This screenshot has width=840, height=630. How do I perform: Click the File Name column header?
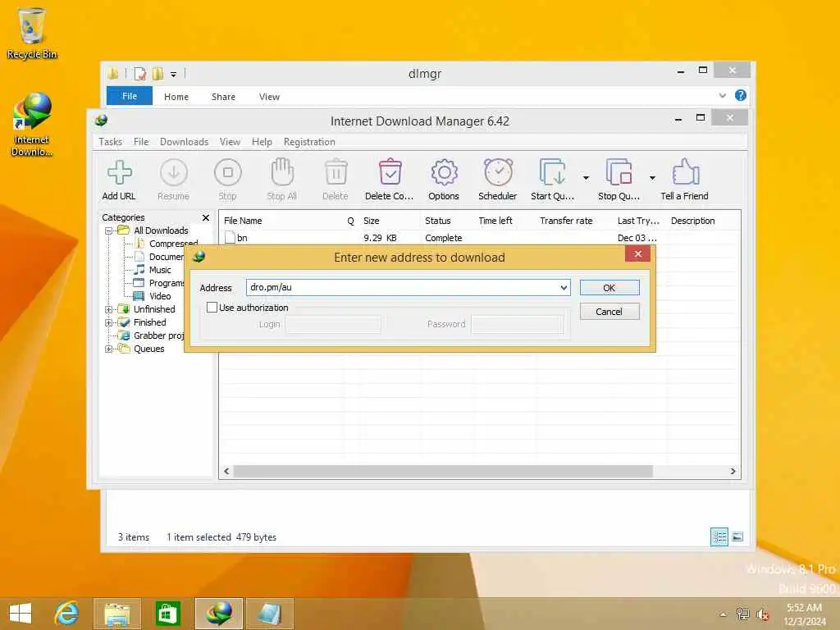tap(282, 221)
